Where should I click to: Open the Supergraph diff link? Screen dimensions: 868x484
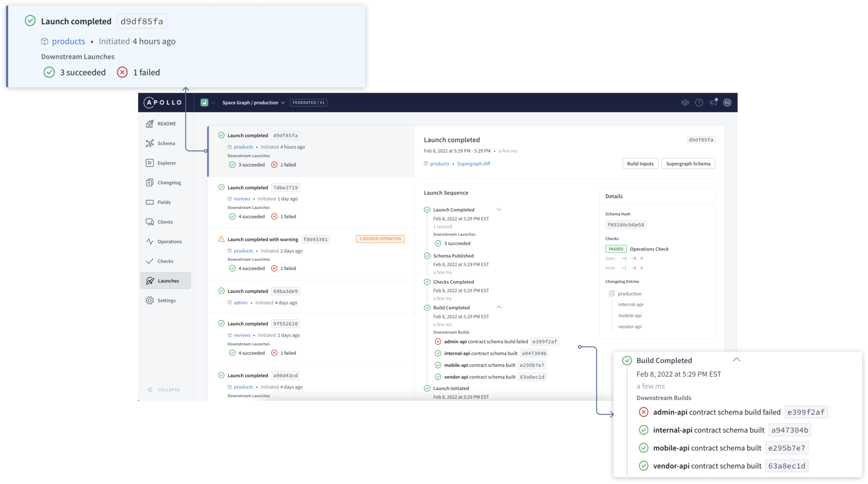pos(473,163)
